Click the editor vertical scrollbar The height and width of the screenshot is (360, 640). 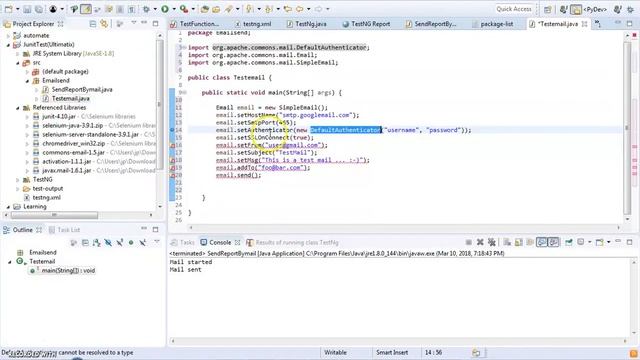627,128
